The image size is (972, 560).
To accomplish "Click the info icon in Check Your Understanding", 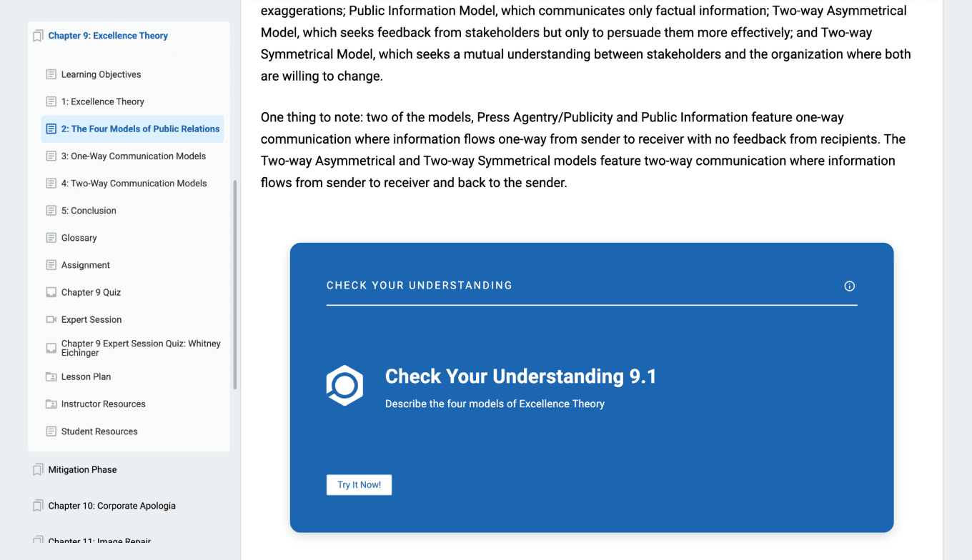I will coord(849,286).
